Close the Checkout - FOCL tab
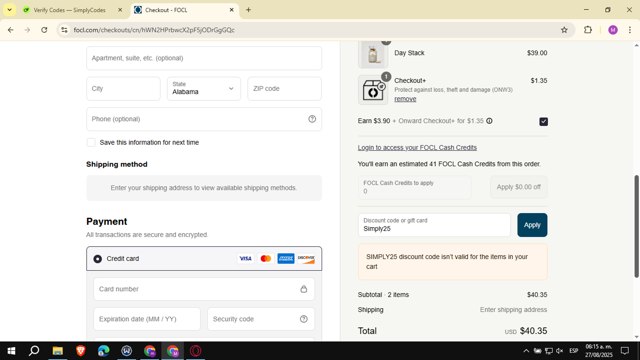The width and height of the screenshot is (640, 360). click(x=231, y=10)
